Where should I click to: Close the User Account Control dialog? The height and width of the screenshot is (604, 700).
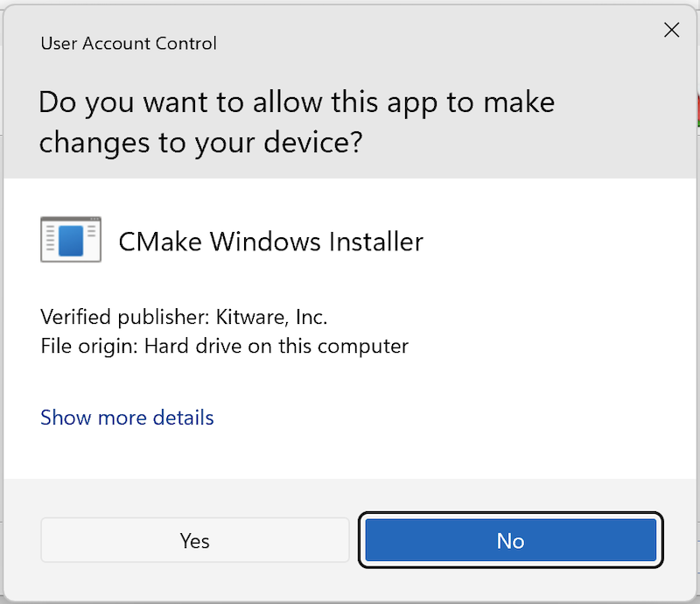point(671,31)
